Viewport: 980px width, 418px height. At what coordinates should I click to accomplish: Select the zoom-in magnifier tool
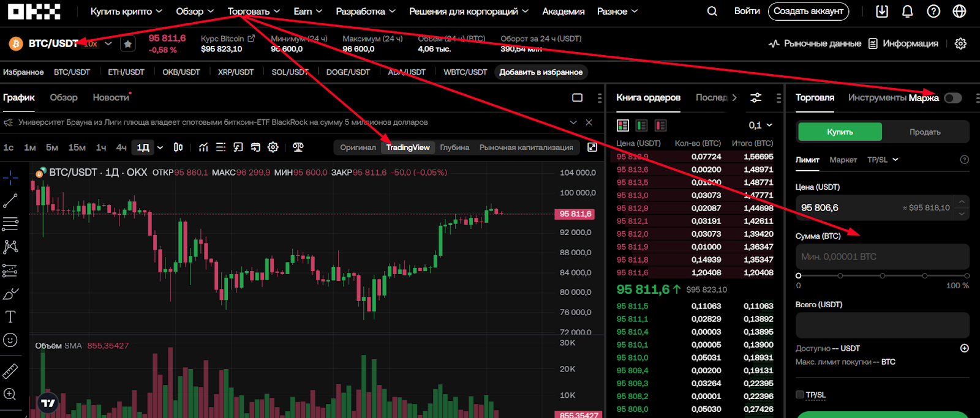click(x=10, y=394)
